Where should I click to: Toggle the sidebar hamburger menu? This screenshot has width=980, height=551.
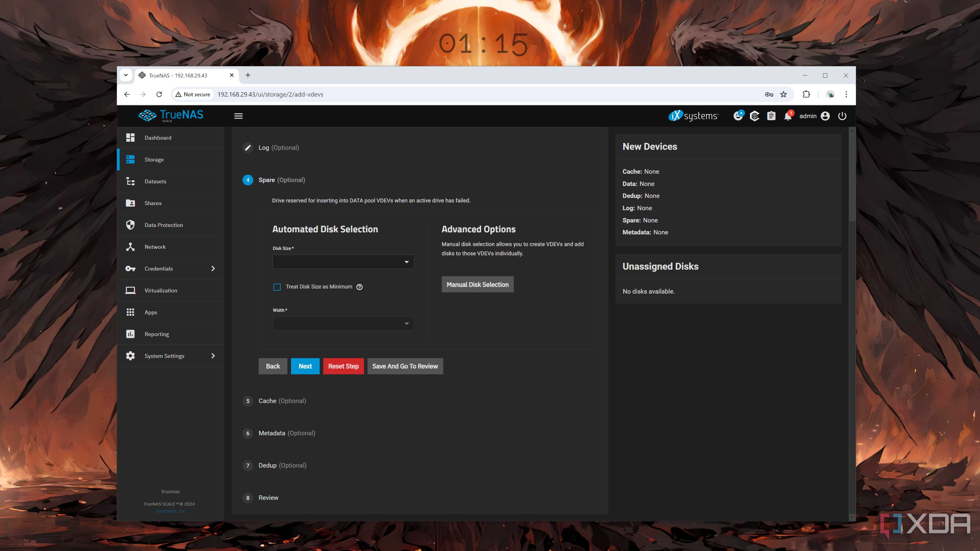click(239, 116)
